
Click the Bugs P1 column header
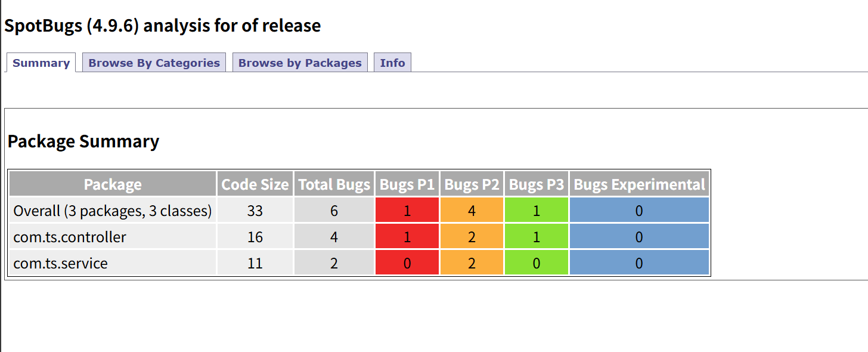click(x=407, y=184)
